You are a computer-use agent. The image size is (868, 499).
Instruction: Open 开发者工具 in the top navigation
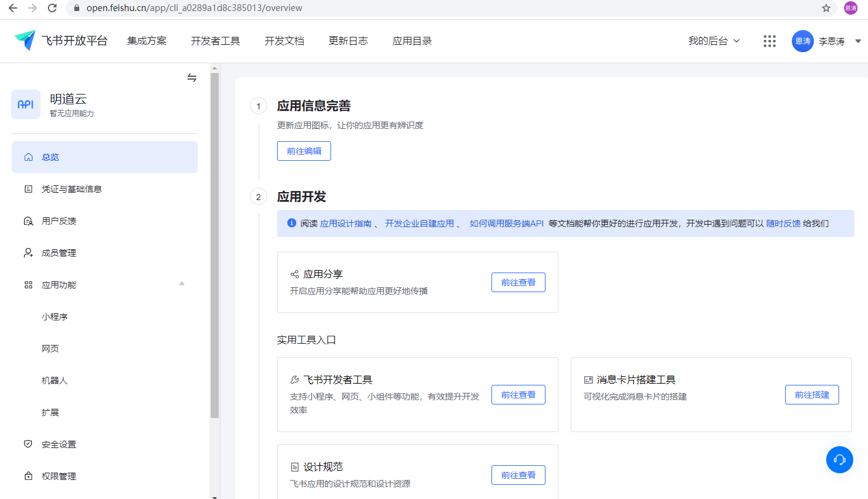216,41
